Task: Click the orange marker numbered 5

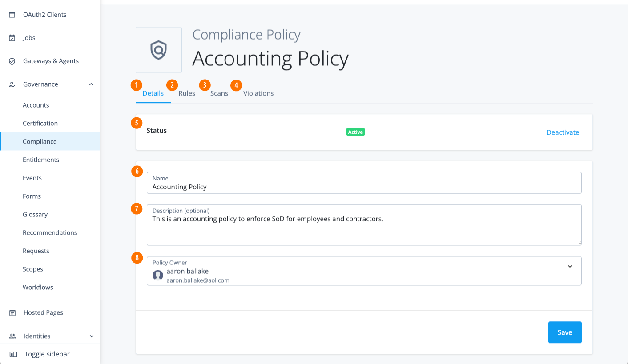Action: click(136, 123)
